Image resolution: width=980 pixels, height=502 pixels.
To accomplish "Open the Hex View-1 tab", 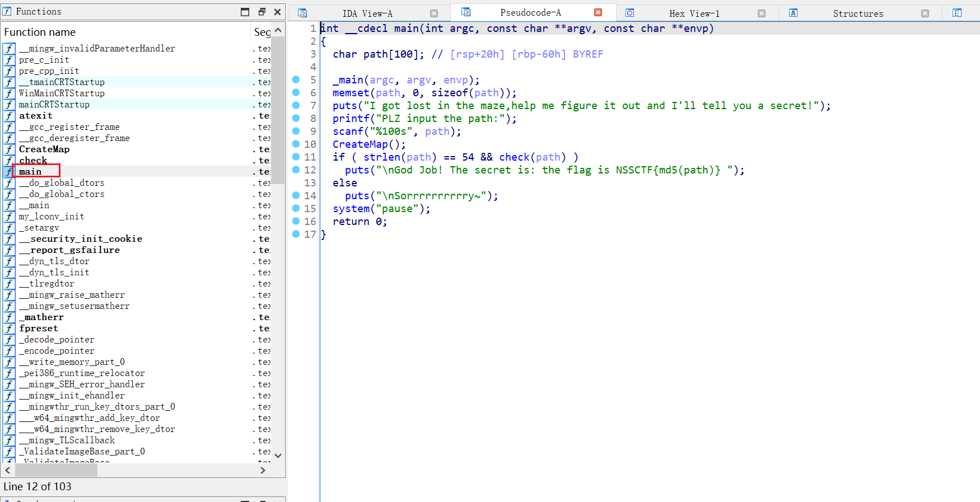I will [694, 13].
